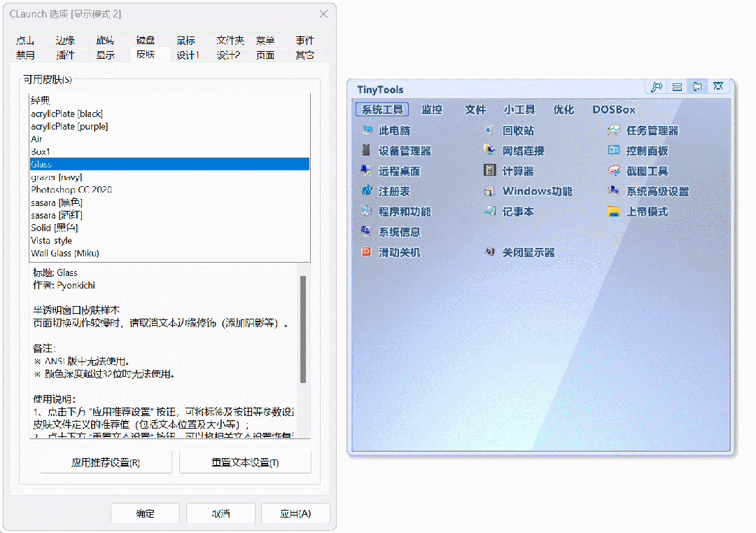This screenshot has width=756, height=533.
Task: Select acrylicPlate [purple] skin
Action: click(169, 126)
